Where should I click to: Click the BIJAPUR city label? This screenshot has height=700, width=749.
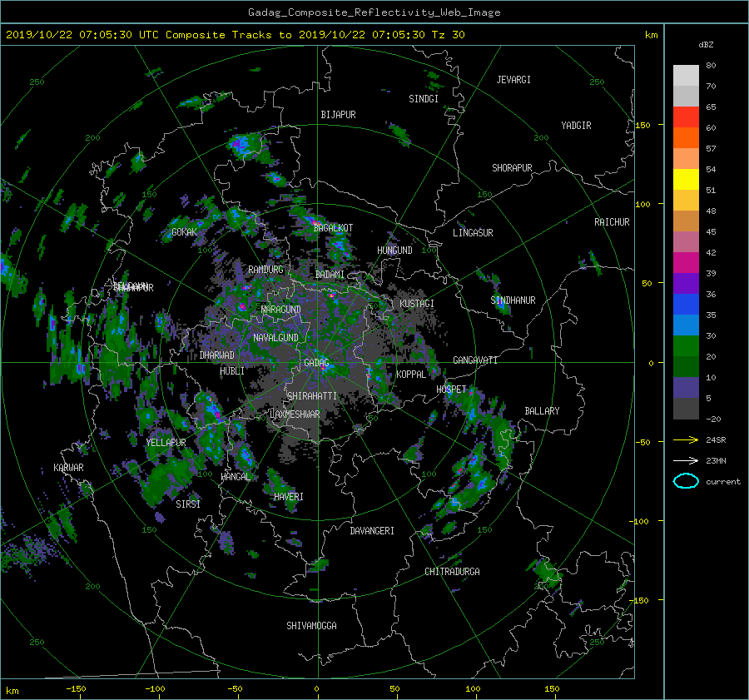338,115
